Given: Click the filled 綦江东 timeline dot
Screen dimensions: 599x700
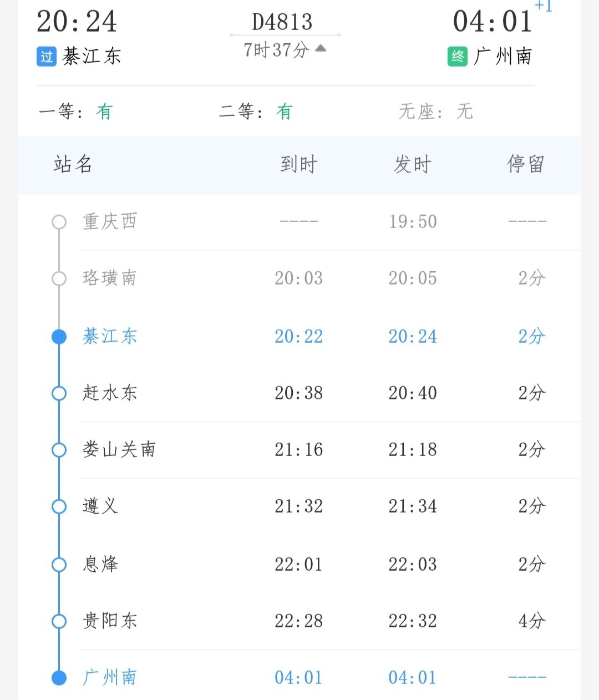Looking at the screenshot, I should click(59, 337).
